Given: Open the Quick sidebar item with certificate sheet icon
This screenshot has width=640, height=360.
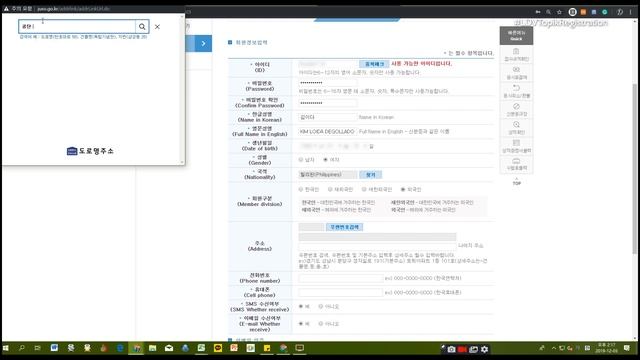Looking at the screenshot, I should [x=516, y=146].
